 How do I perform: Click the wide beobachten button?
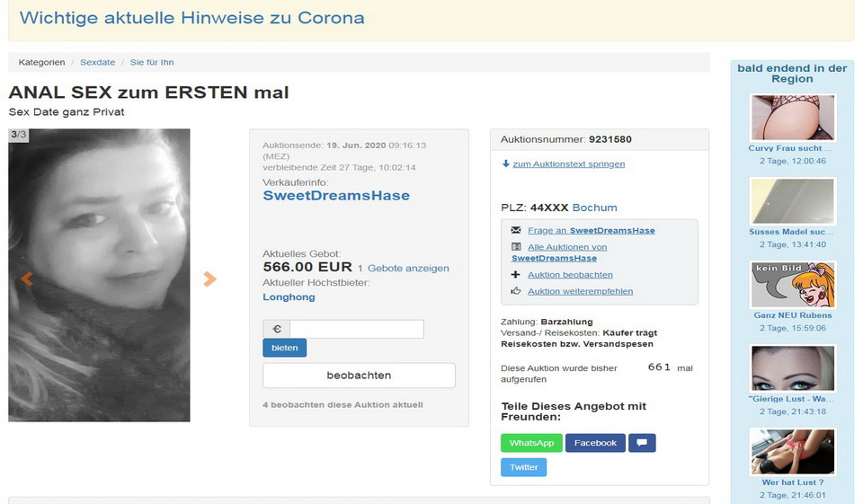359,375
